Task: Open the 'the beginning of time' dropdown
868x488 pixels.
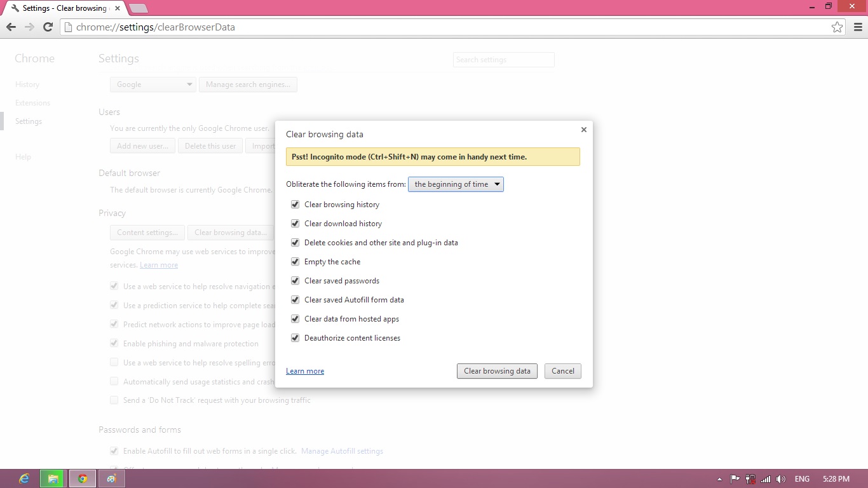Action: [456, 184]
